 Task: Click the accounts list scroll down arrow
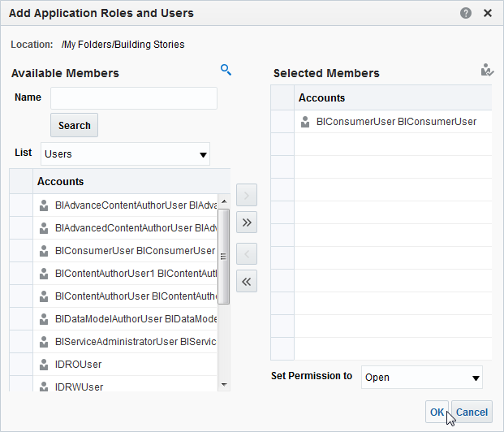pos(224,384)
